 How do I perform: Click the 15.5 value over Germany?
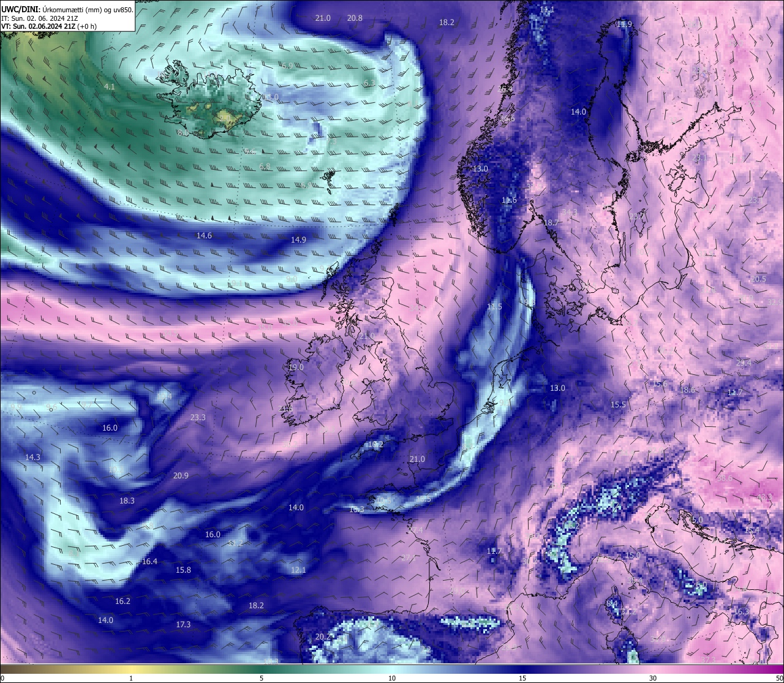coord(618,405)
